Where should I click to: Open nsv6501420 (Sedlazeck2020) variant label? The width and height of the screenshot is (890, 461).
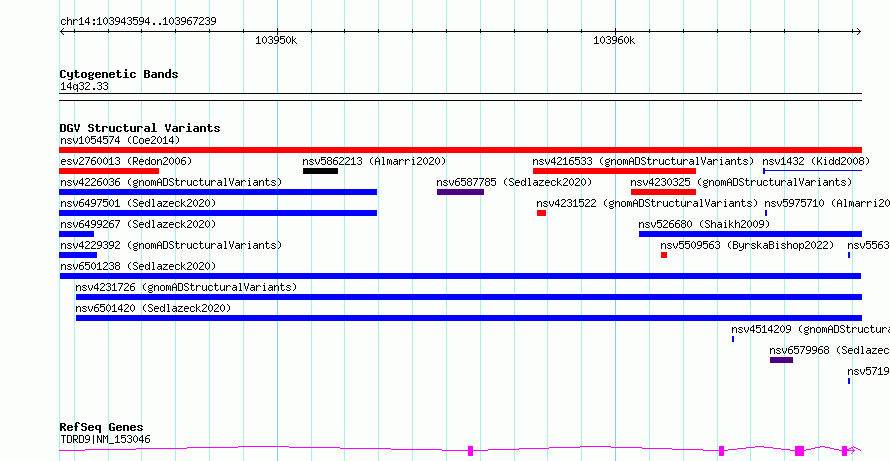click(153, 308)
